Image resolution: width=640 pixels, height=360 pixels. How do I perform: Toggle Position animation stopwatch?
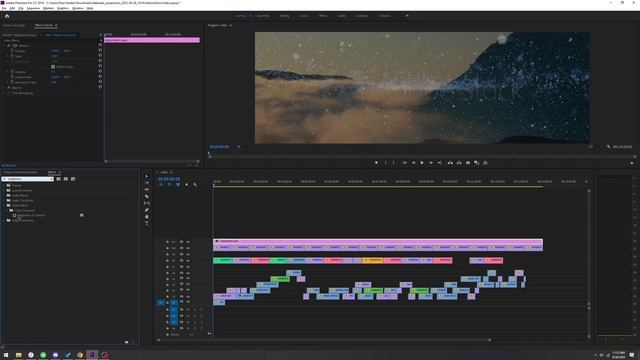(12, 51)
